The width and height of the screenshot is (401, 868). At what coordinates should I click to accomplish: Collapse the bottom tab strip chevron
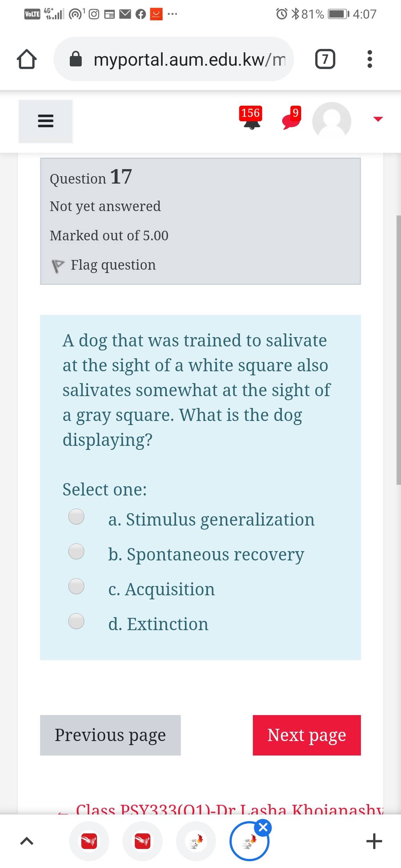coord(26,841)
